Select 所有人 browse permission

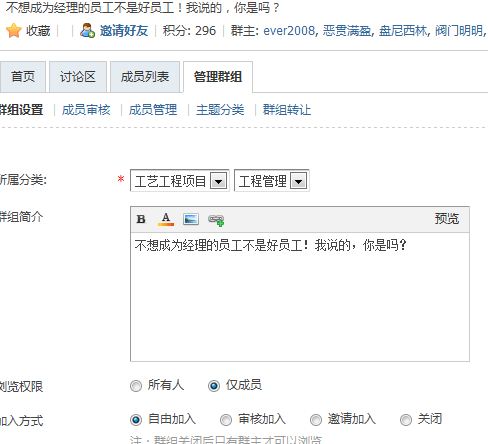[x=136, y=386]
